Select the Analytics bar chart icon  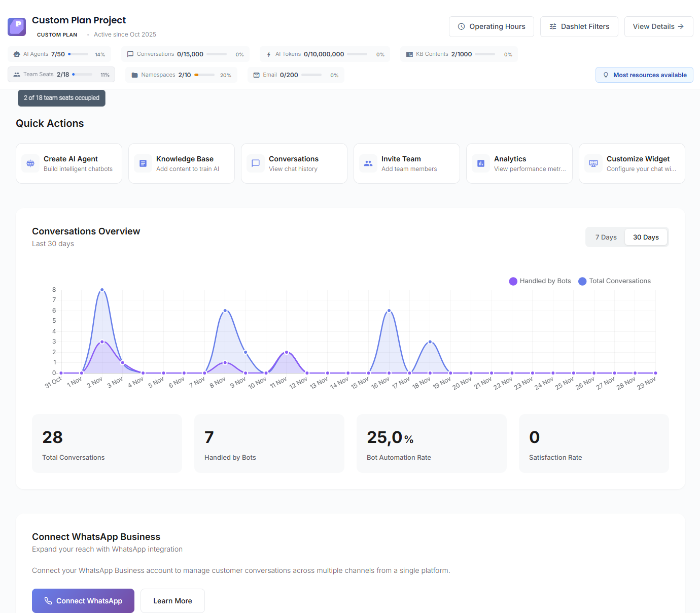click(480, 163)
